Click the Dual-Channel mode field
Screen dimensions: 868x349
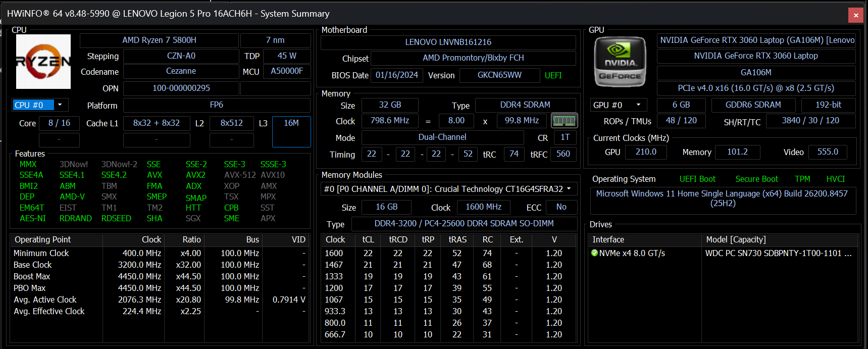point(442,137)
